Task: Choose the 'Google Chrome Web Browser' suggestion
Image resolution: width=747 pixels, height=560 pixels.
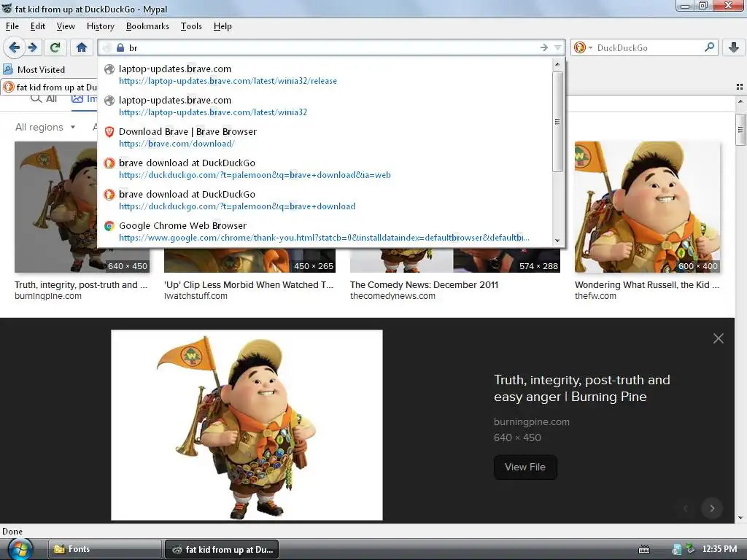Action: pyautogui.click(x=325, y=231)
